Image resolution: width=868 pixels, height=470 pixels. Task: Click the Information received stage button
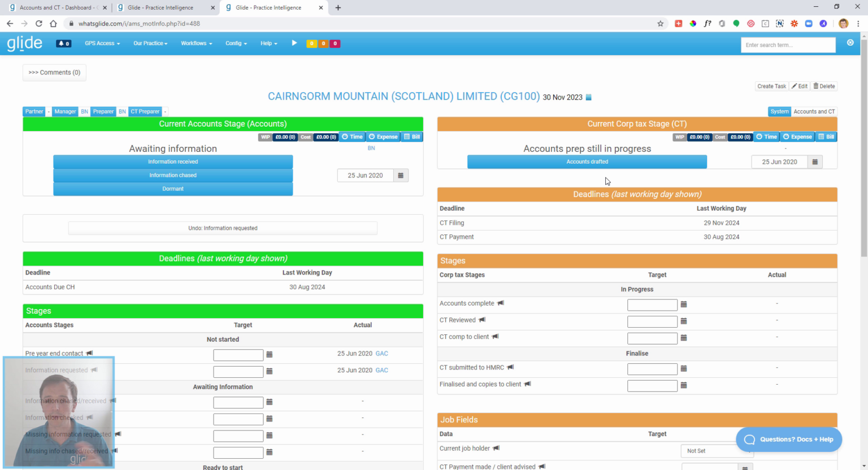pos(173,162)
